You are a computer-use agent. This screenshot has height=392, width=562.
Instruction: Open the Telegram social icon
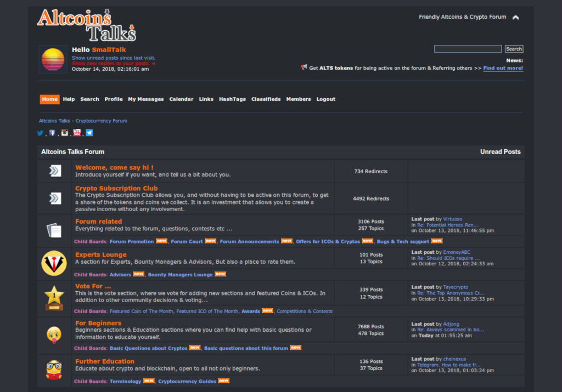tap(89, 133)
